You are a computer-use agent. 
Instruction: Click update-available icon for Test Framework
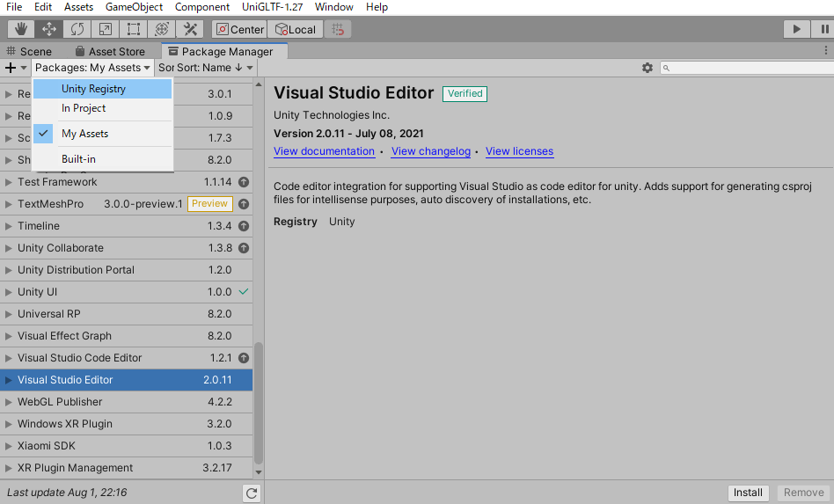(244, 182)
